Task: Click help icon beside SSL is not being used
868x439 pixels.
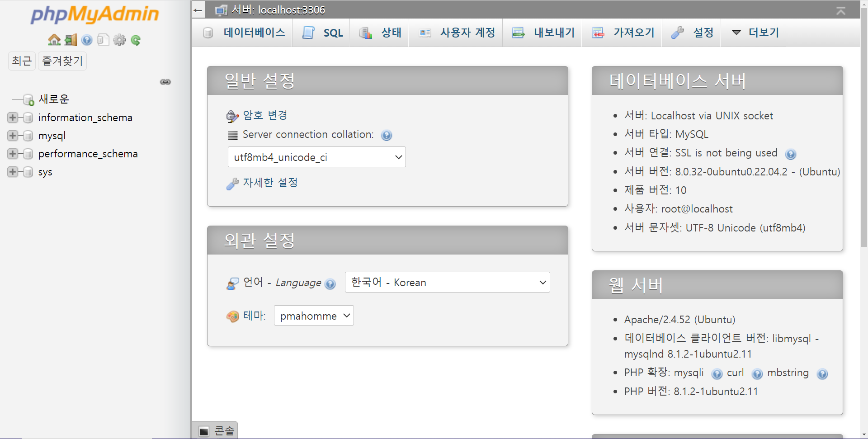Action: [791, 154]
